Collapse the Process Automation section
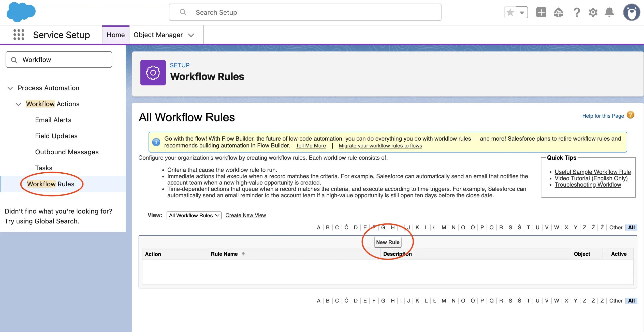 pos(10,88)
